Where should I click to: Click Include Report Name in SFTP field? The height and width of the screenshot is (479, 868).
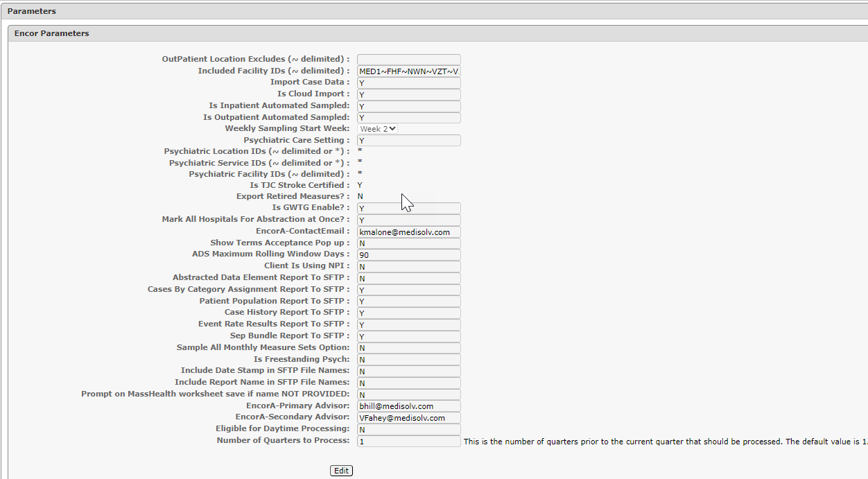pyautogui.click(x=409, y=383)
